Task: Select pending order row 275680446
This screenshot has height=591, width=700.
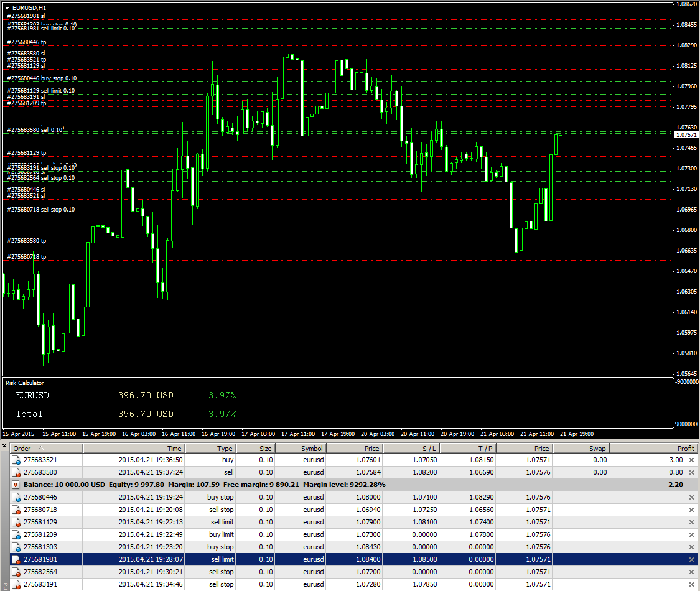Action: tap(354, 497)
